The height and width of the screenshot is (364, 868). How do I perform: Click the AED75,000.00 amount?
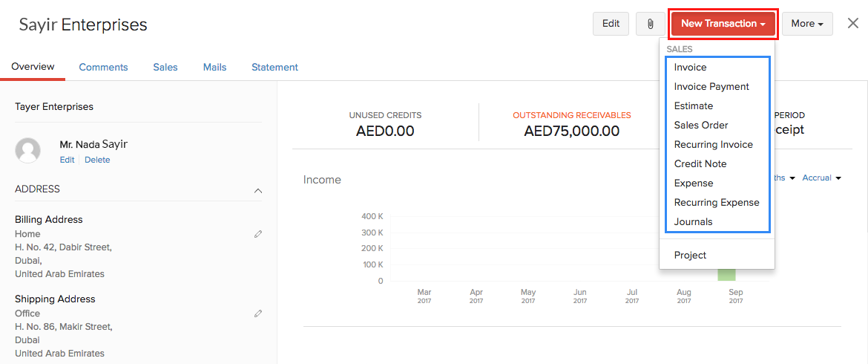572,131
